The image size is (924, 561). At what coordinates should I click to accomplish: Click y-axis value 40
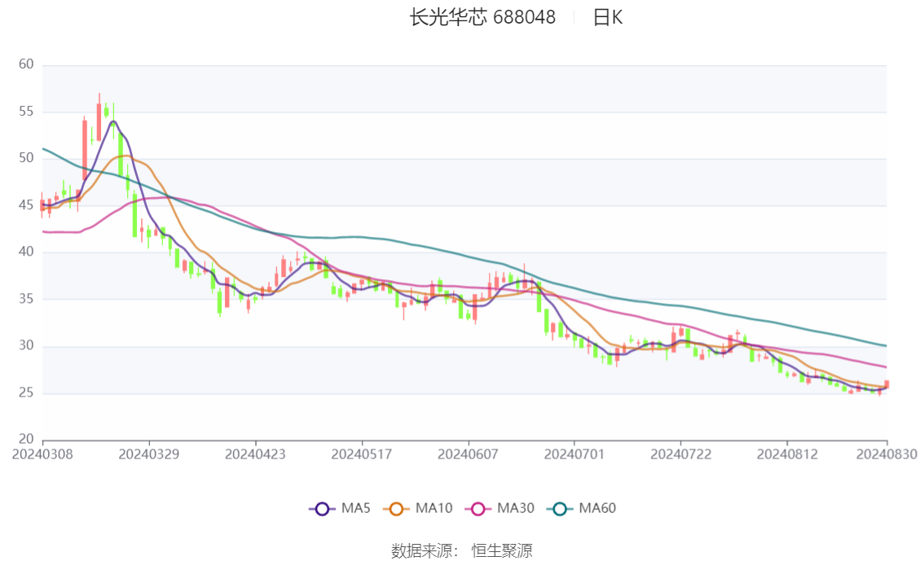(x=26, y=252)
